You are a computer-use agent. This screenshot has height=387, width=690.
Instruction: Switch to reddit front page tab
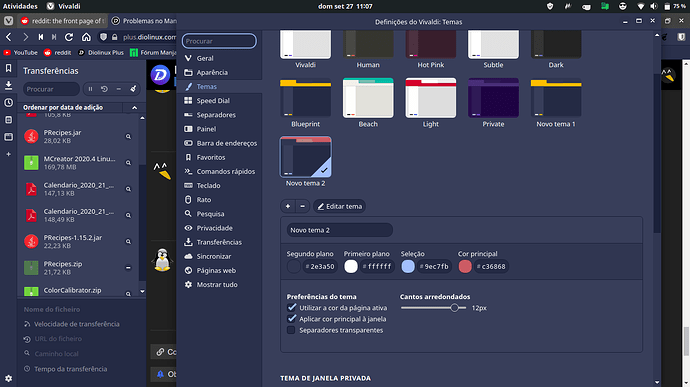pos(63,21)
